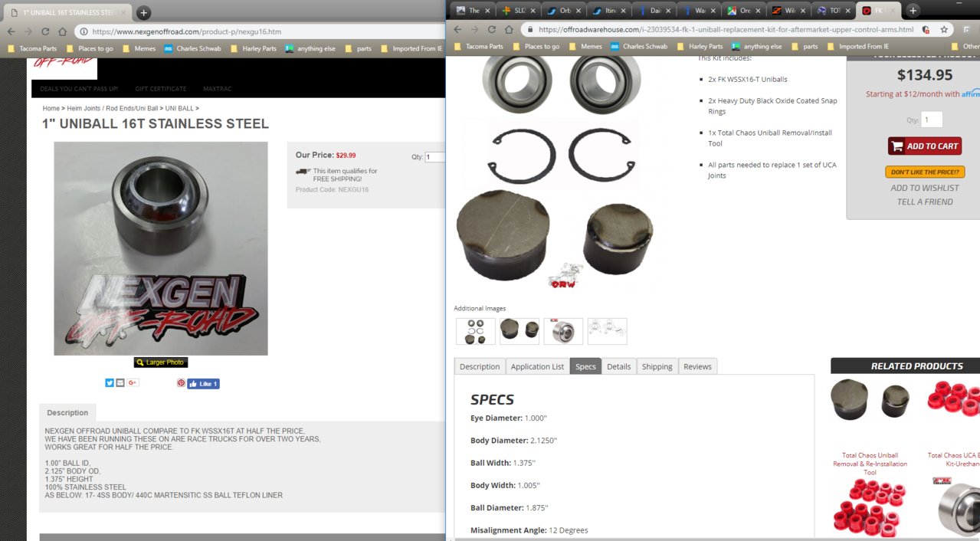Screen dimensions: 980x541
Task: Click home icon in Offroad Warehouse window
Action: click(x=508, y=29)
